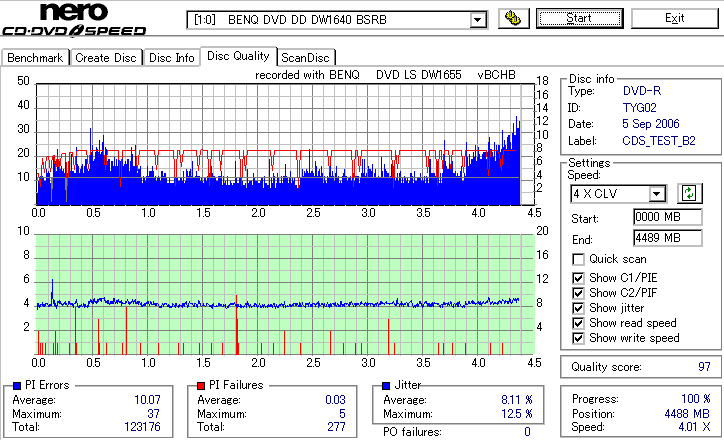
Task: Click the Start button
Action: click(579, 18)
